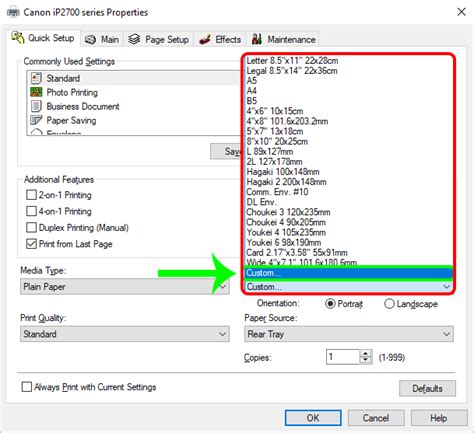The height and width of the screenshot is (433, 474).
Task: Select Legal 8.5"x14" paper size
Action: click(x=292, y=71)
